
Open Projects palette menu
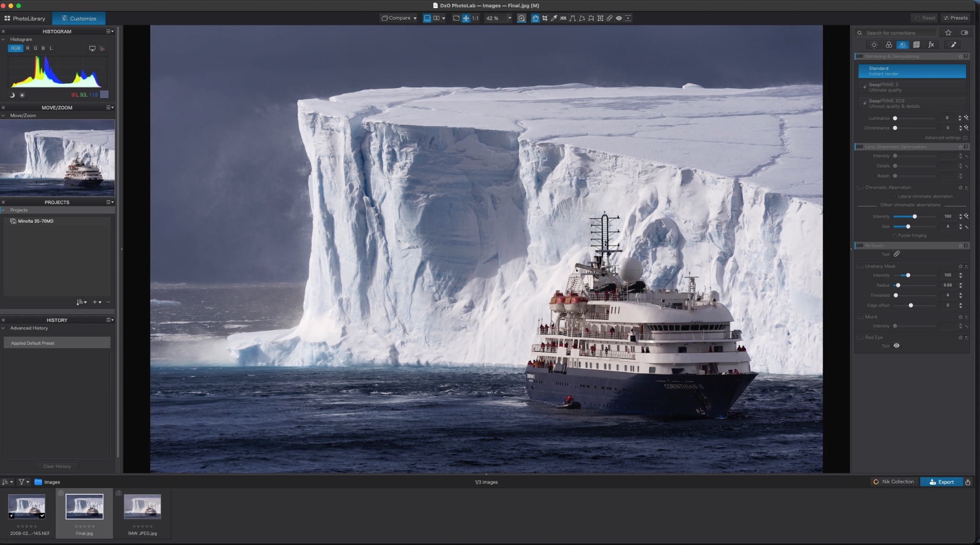coord(110,202)
